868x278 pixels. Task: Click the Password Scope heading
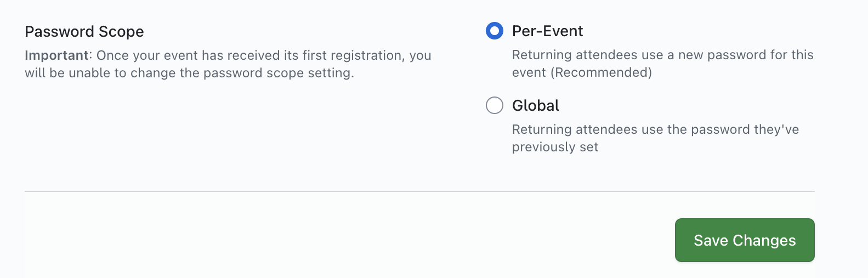(84, 32)
